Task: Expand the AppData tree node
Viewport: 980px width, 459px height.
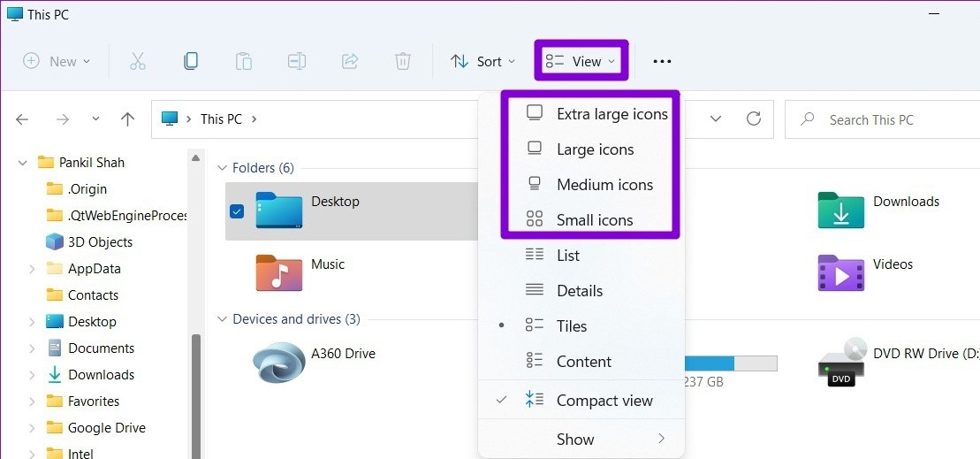Action: pos(32,269)
